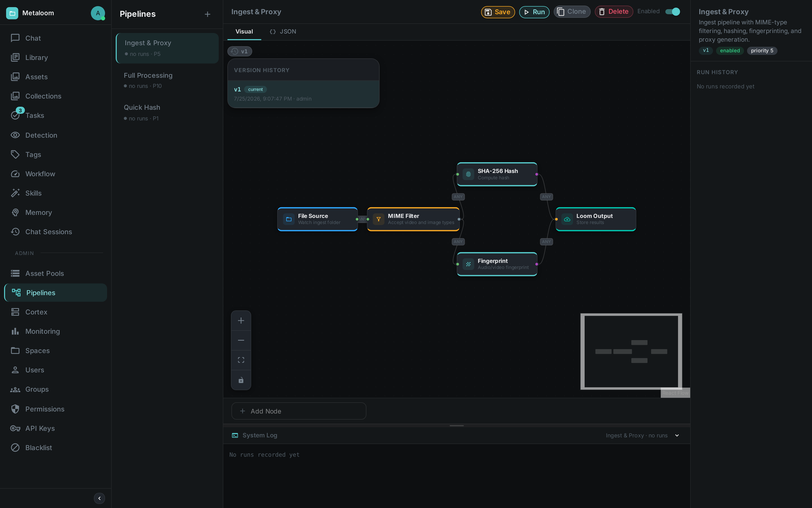Image resolution: width=812 pixels, height=508 pixels.
Task: Click the System Log terminal icon
Action: [x=235, y=435]
